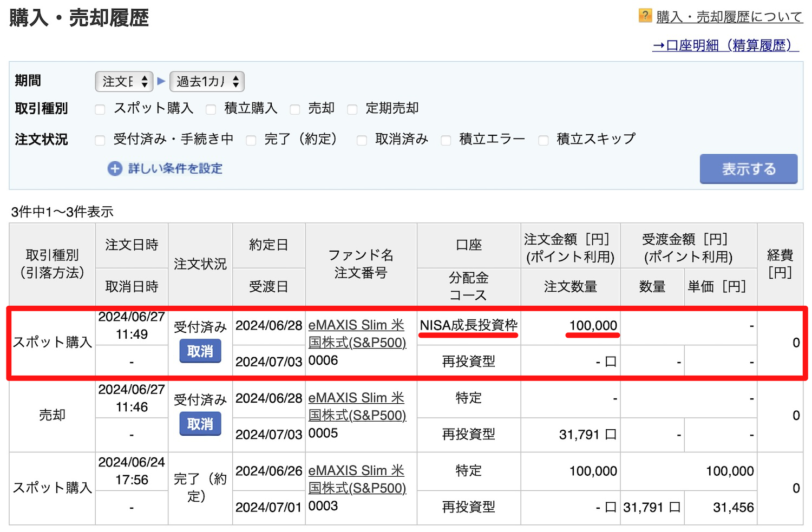Click the 経費 [円] column header
The width and height of the screenshot is (812, 532).
(780, 264)
